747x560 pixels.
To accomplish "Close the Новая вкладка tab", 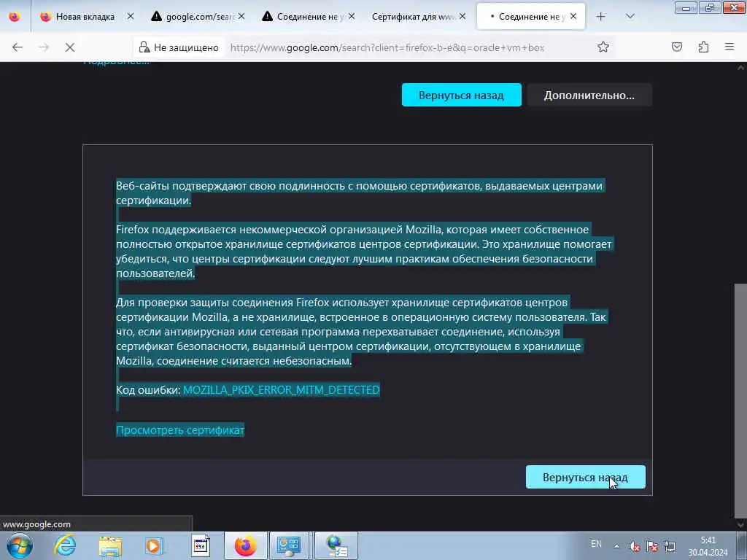I will tap(130, 17).
